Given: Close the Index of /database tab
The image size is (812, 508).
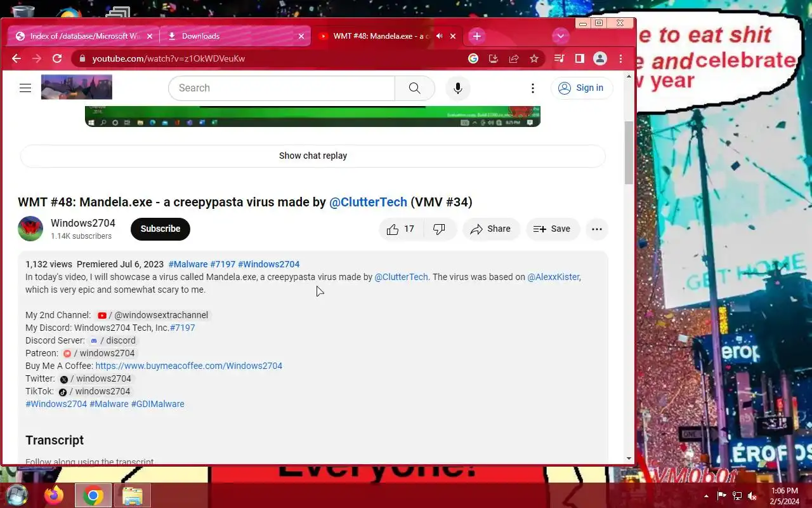Looking at the screenshot, I should tap(150, 36).
